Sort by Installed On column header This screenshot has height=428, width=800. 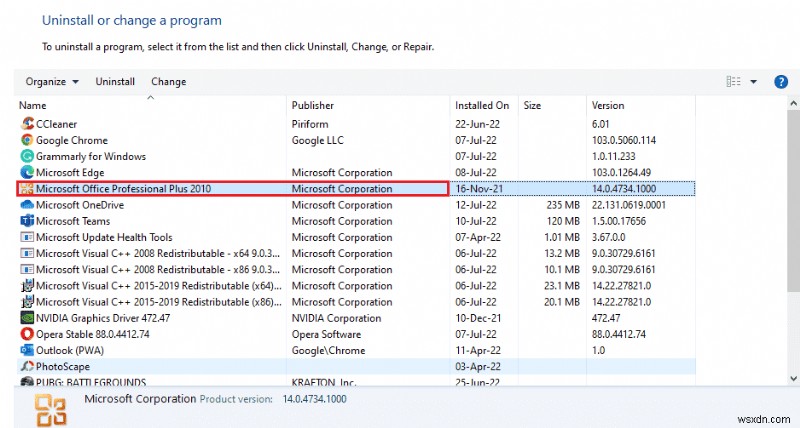pos(482,105)
